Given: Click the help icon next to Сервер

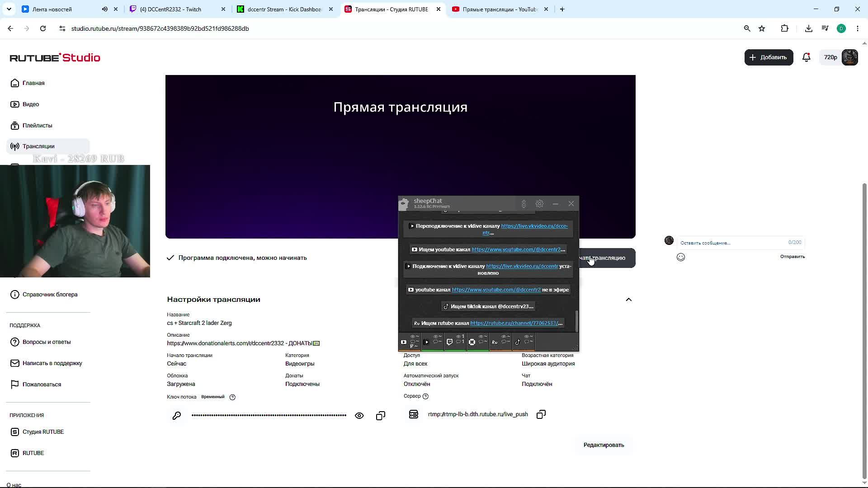Looking at the screenshot, I should pos(425,396).
